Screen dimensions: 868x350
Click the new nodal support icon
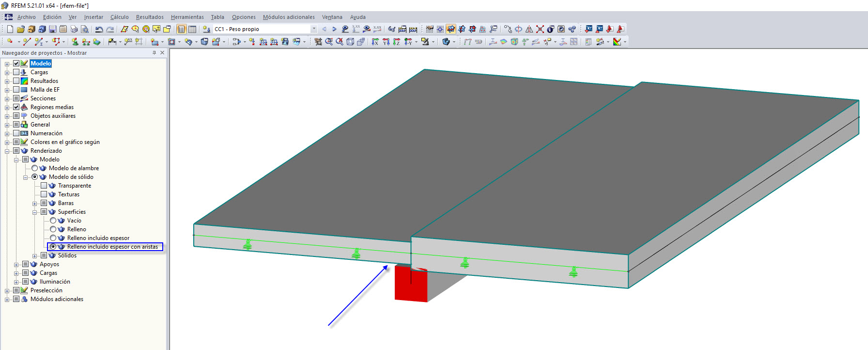pyautogui.click(x=75, y=42)
